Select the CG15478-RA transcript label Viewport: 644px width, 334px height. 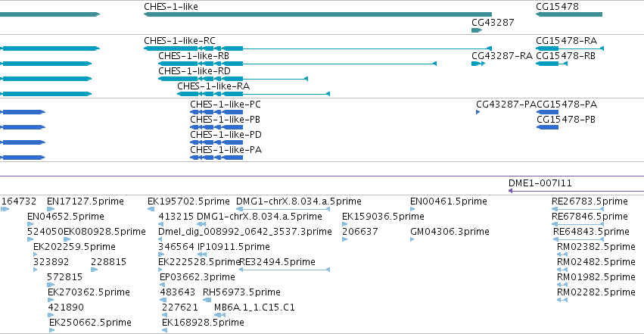pyautogui.click(x=566, y=41)
